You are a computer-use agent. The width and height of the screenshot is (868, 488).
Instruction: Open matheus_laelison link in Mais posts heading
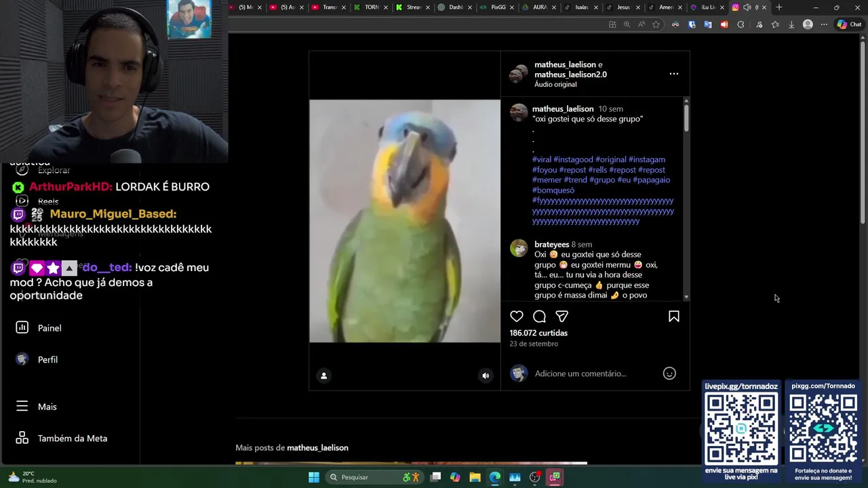click(x=317, y=448)
